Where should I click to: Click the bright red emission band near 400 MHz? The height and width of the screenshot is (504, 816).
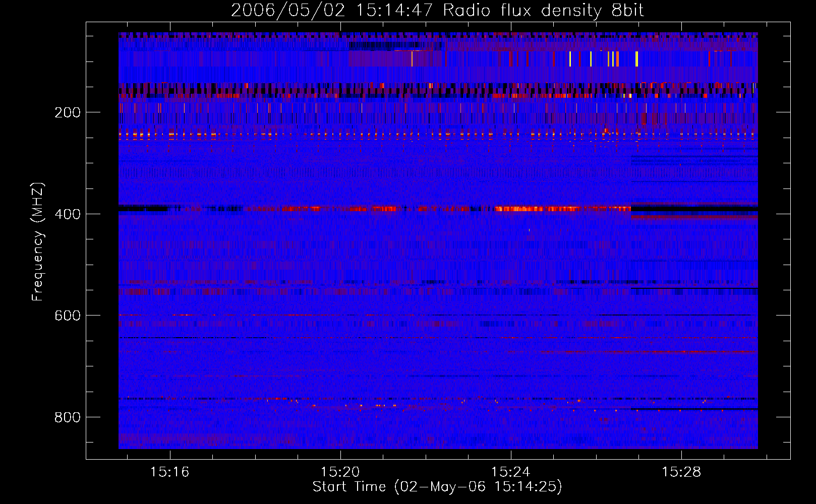[x=562, y=209]
